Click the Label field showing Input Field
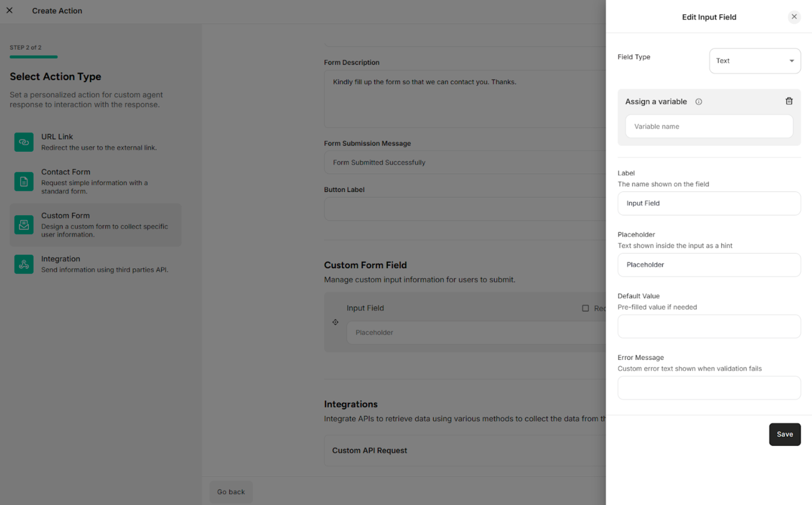Viewport: 812px width, 505px height. (709, 203)
